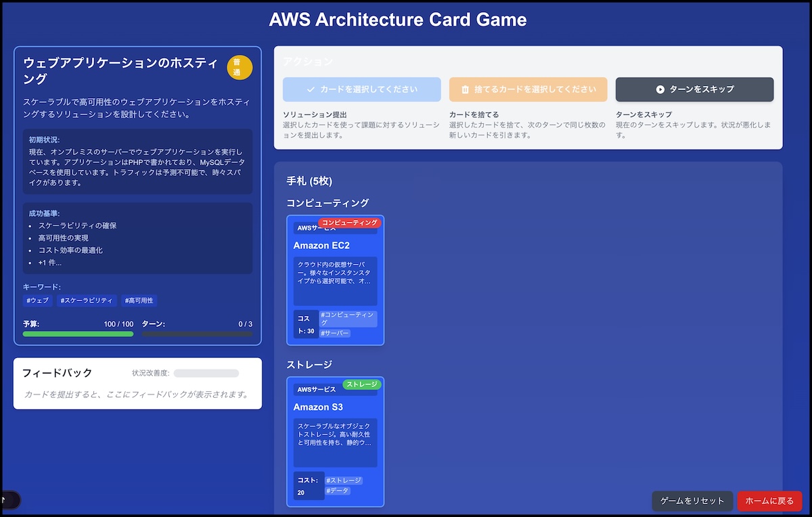Click the 初期状況 description box
The image size is (812, 517).
click(x=137, y=162)
